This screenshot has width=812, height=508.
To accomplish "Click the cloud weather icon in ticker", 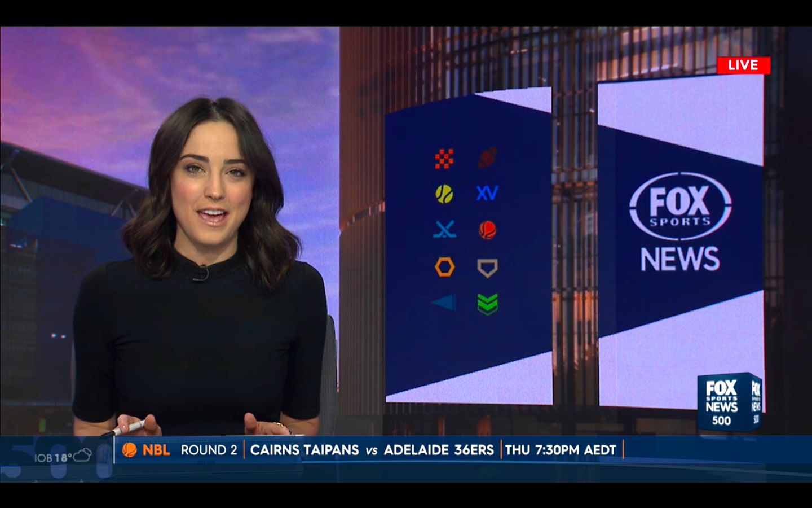I will pyautogui.click(x=82, y=455).
